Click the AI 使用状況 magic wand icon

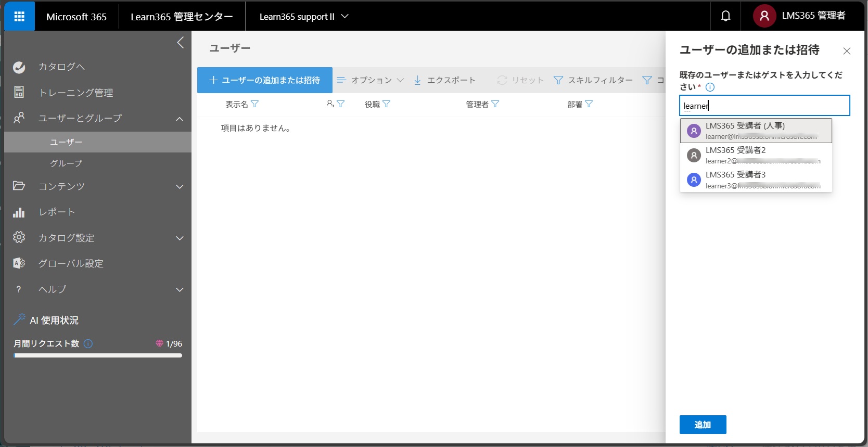(x=19, y=320)
